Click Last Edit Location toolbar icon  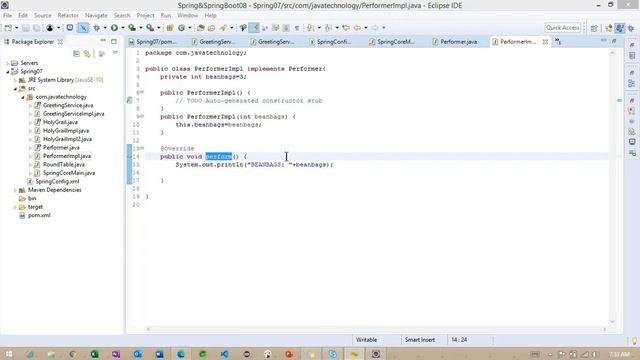tap(346, 28)
